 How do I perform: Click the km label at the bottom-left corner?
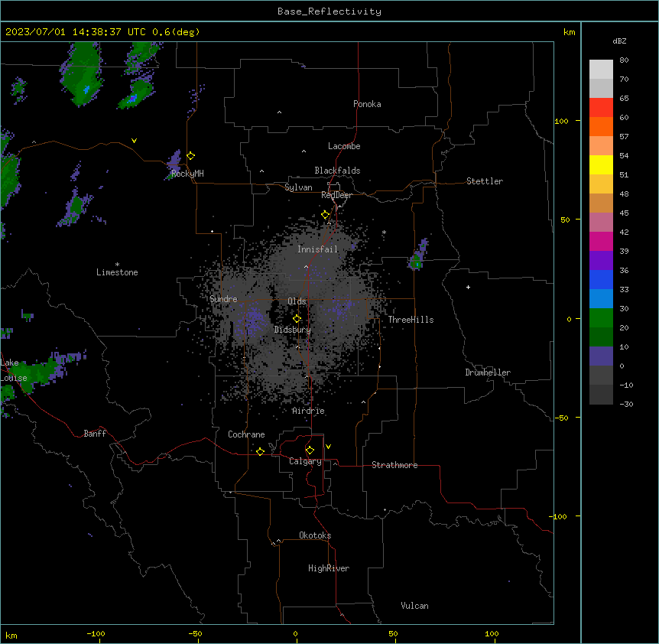point(11,636)
